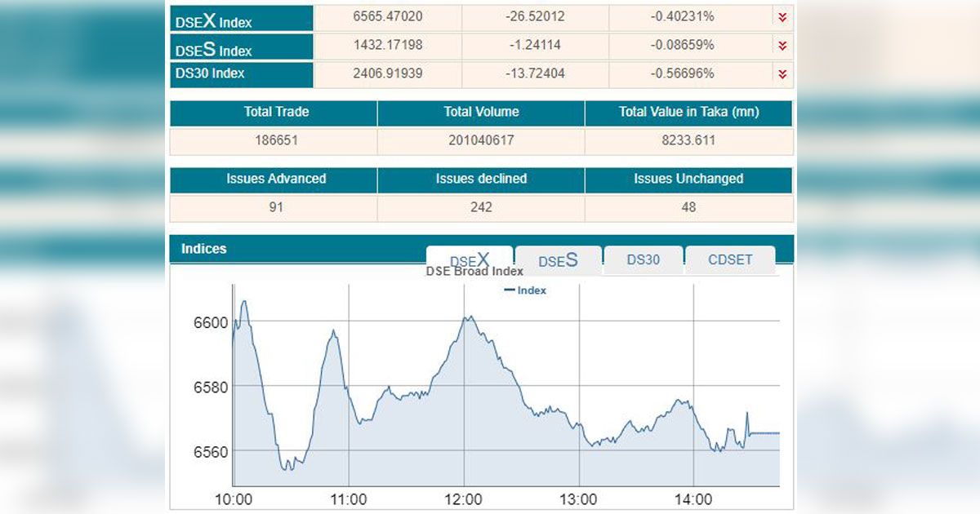Toggle the Index series in chart legend

click(525, 290)
